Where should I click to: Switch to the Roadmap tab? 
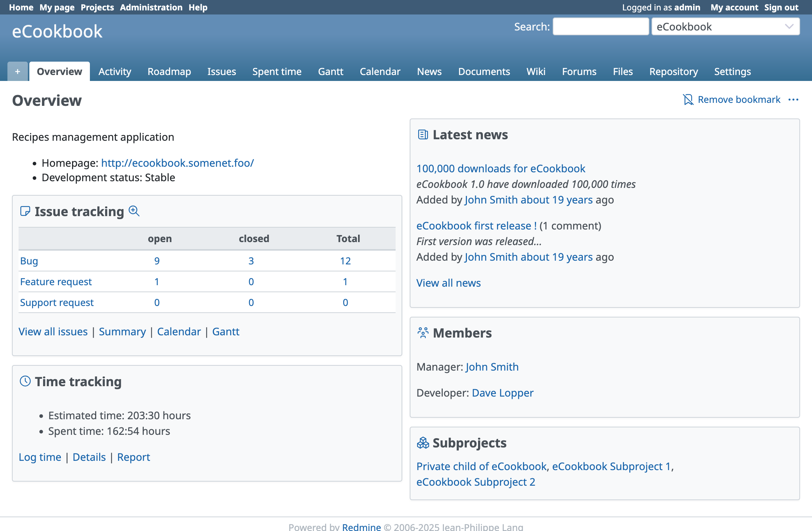point(169,71)
